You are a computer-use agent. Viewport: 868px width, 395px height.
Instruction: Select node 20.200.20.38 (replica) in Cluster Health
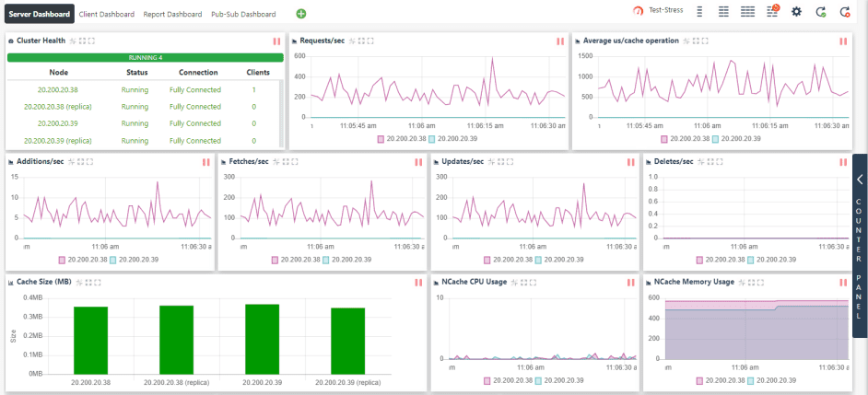coord(57,107)
